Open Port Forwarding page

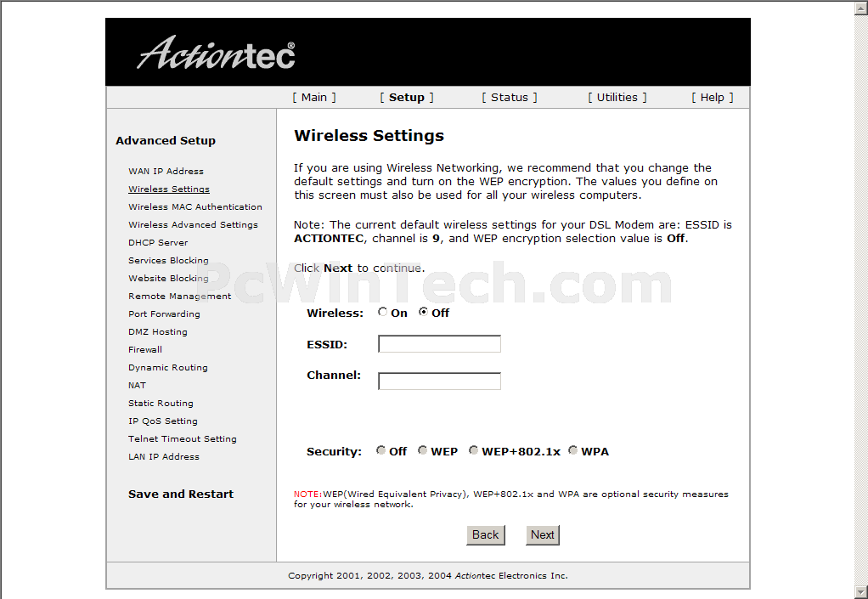click(164, 314)
